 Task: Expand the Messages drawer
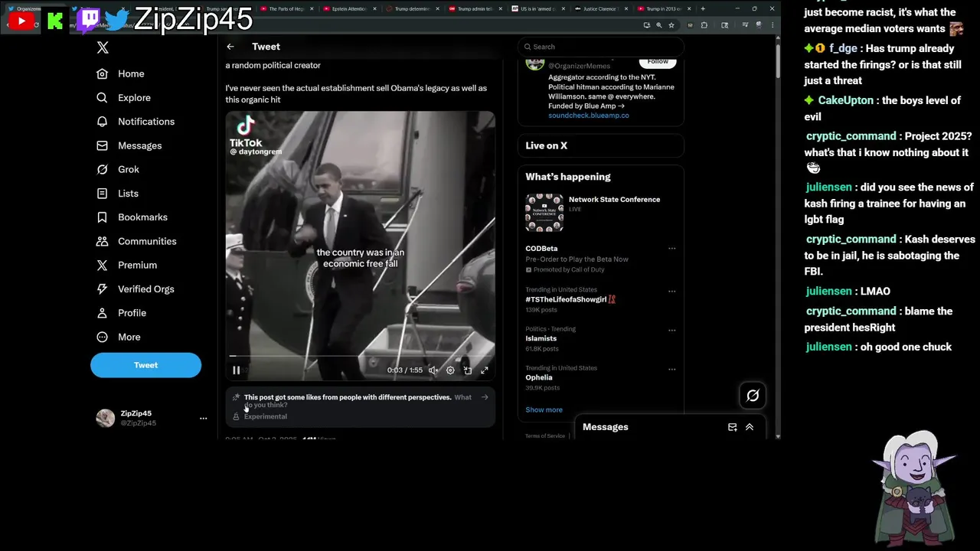click(750, 427)
